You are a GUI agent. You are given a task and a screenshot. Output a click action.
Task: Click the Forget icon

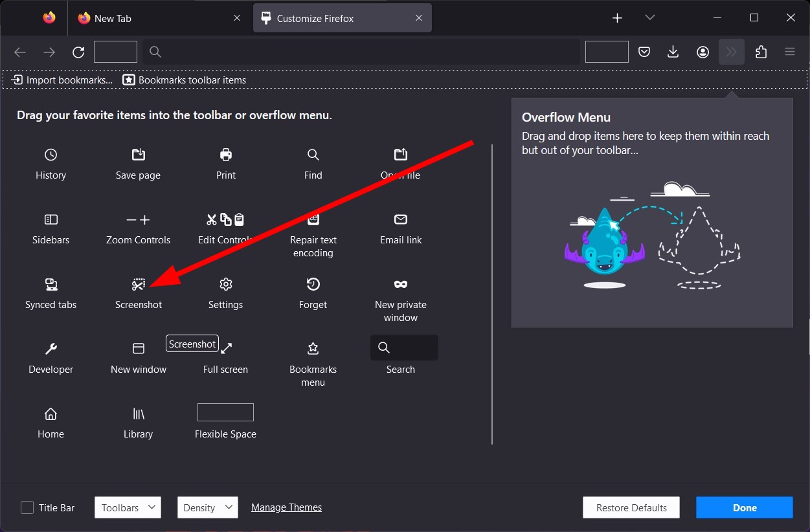point(313,283)
